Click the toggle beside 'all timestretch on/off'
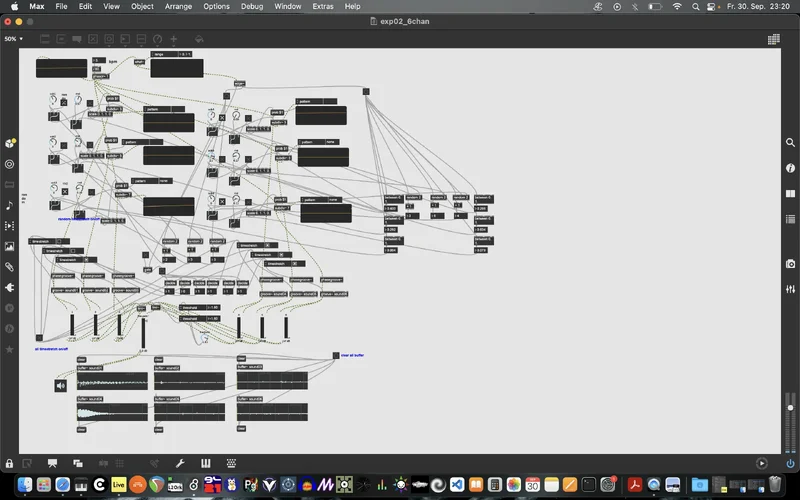Image resolution: width=800 pixels, height=500 pixels. click(39, 338)
